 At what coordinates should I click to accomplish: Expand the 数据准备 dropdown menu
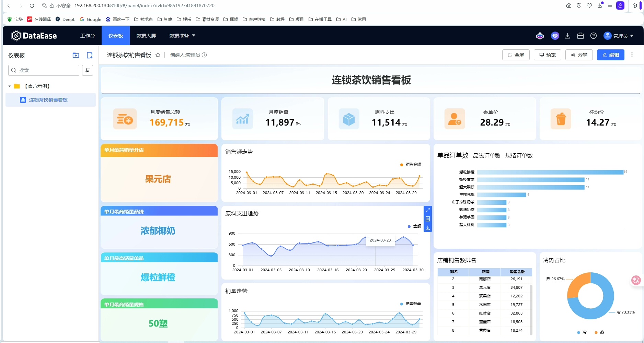click(182, 36)
